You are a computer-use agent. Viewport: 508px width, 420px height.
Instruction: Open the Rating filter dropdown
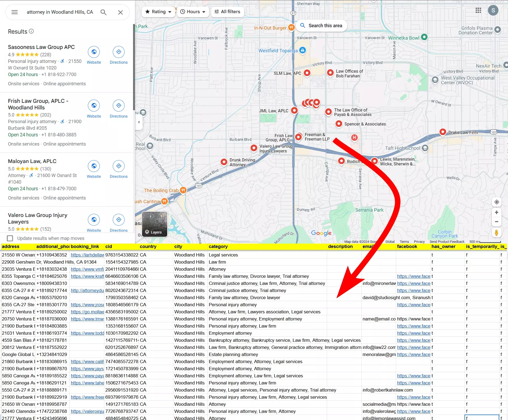tap(158, 12)
